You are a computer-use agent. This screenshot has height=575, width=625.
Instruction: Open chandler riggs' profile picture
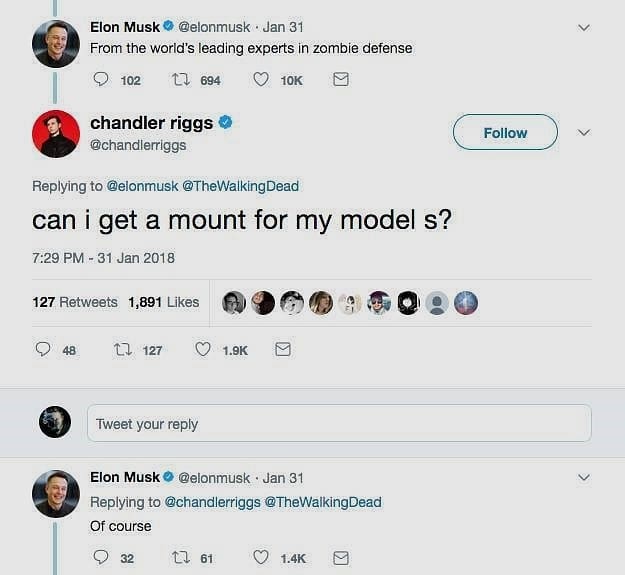tap(56, 134)
